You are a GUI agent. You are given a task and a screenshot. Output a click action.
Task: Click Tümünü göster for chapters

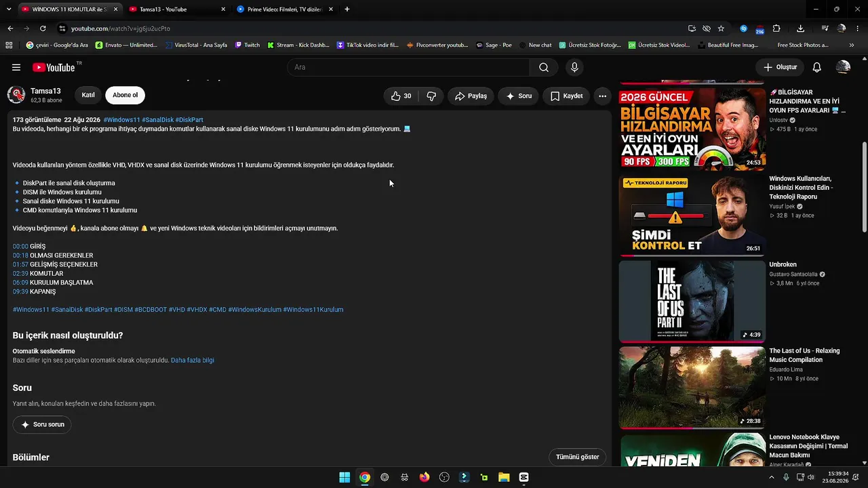click(x=577, y=457)
